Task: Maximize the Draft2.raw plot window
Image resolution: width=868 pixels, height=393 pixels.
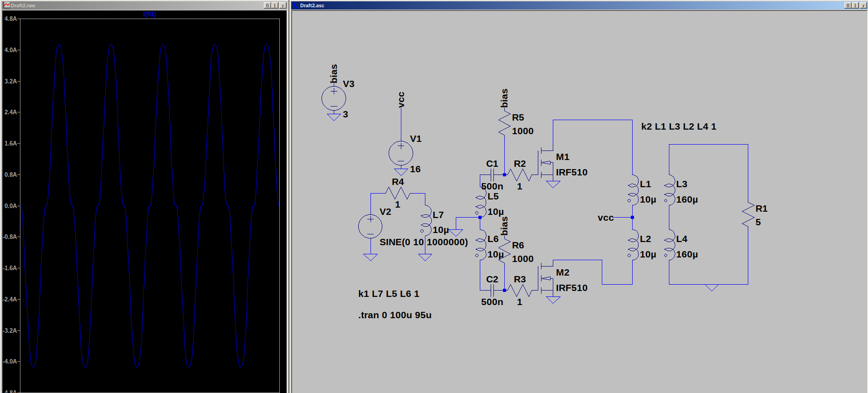Action: coord(275,5)
